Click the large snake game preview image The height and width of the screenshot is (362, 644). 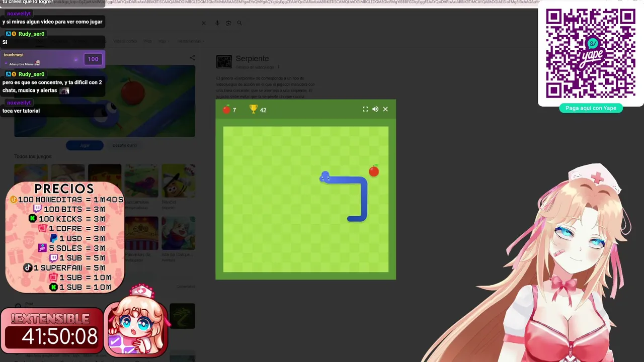coord(105,101)
